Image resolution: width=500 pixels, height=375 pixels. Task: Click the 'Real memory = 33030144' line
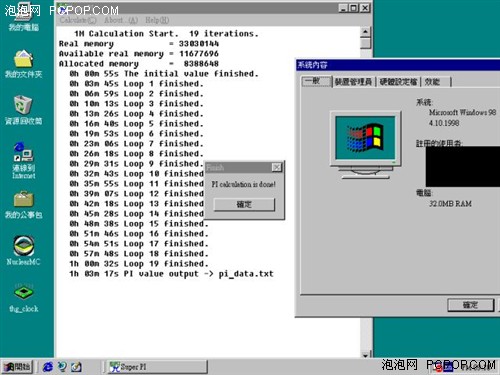pos(139,44)
